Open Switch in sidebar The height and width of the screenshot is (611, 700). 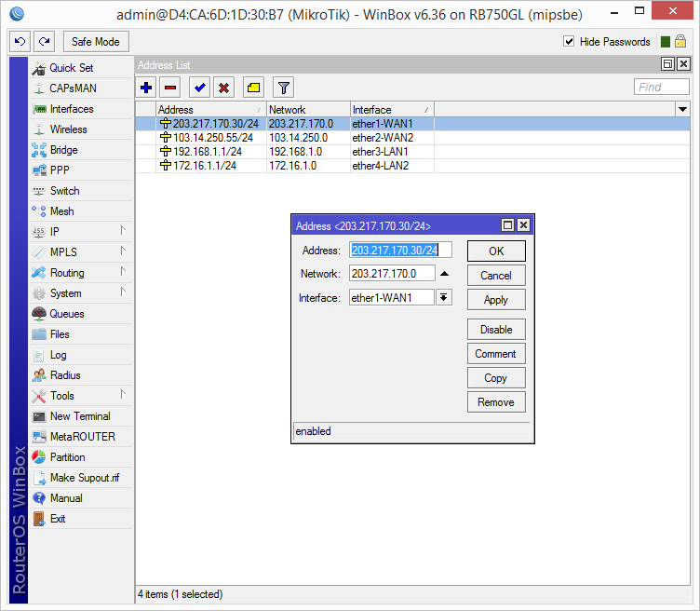pos(82,191)
